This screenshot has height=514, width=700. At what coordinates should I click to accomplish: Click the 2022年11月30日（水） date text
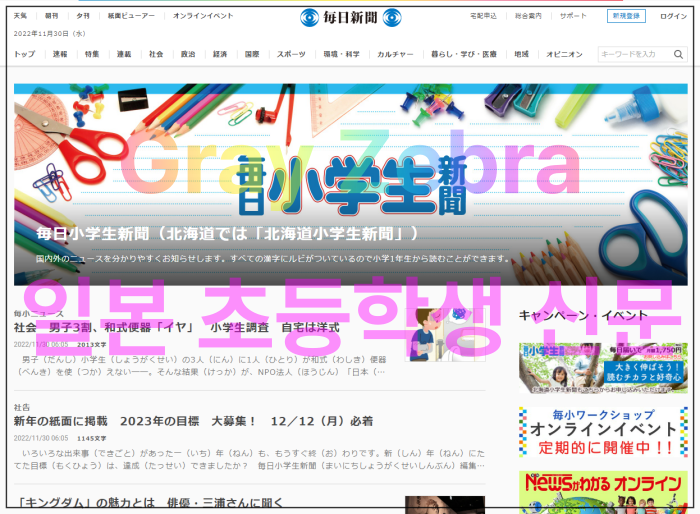(49, 33)
